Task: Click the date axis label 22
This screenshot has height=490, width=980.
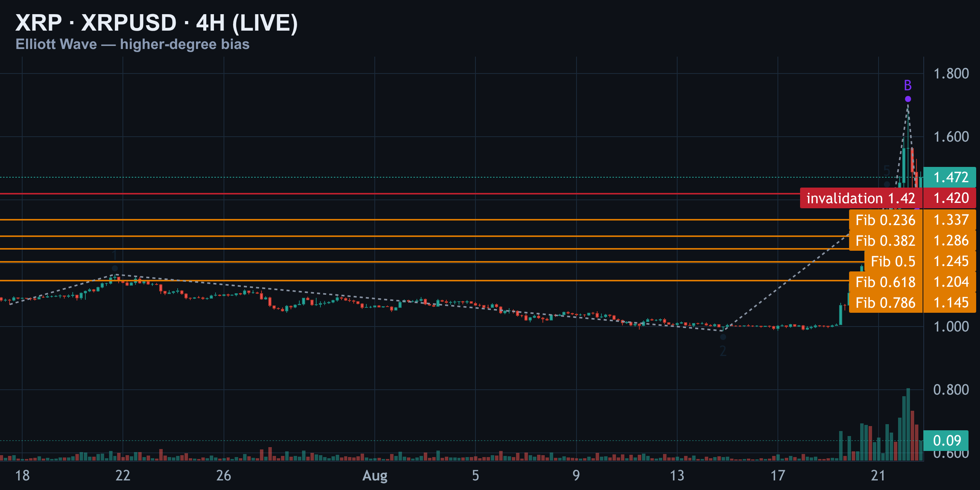Action: tap(123, 475)
